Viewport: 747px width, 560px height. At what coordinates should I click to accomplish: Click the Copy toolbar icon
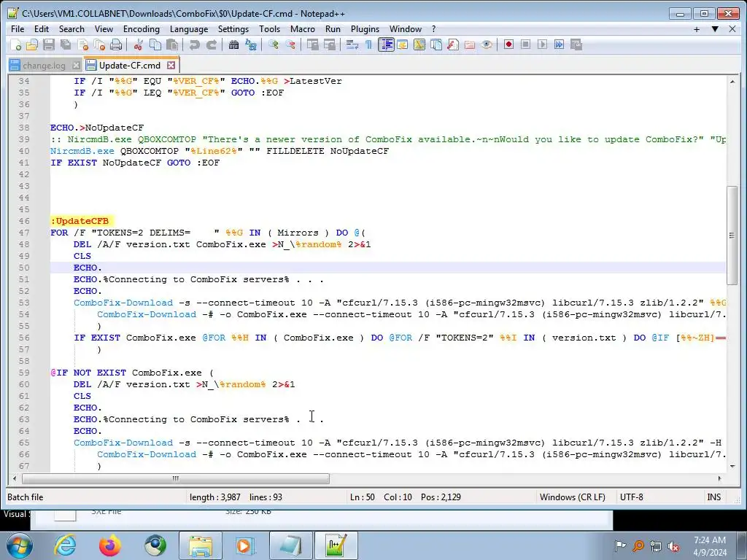155,44
